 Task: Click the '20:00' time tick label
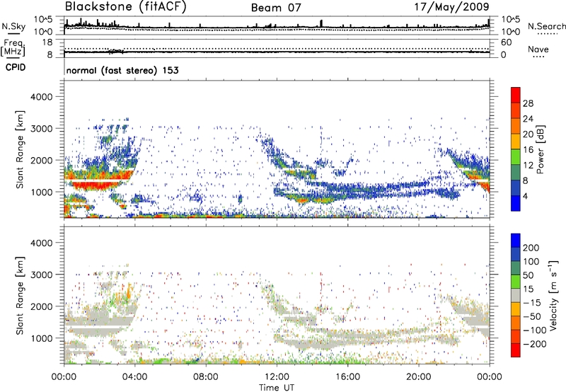pyautogui.click(x=418, y=377)
